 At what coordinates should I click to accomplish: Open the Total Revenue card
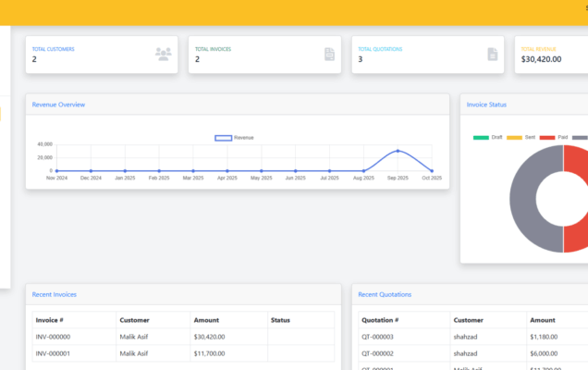click(x=550, y=55)
